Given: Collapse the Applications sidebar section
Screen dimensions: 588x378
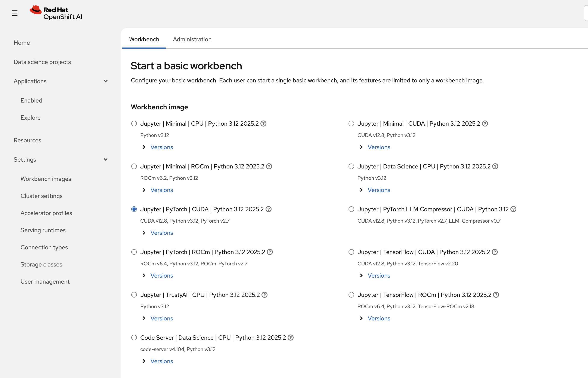Looking at the screenshot, I should pos(105,81).
